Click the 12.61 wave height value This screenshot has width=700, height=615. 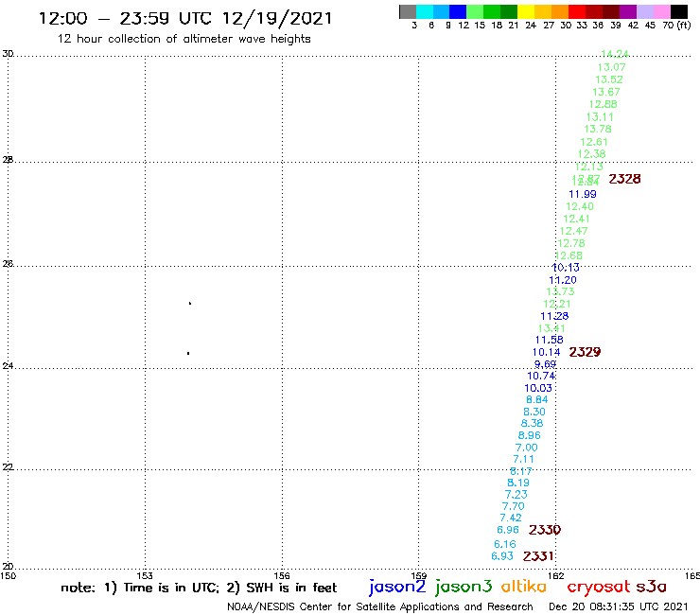[x=594, y=142]
